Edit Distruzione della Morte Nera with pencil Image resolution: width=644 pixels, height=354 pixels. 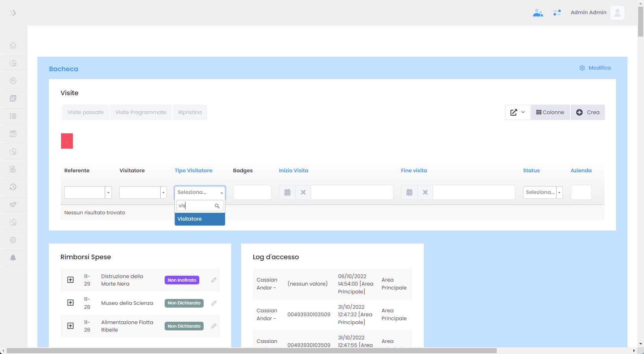click(x=214, y=280)
